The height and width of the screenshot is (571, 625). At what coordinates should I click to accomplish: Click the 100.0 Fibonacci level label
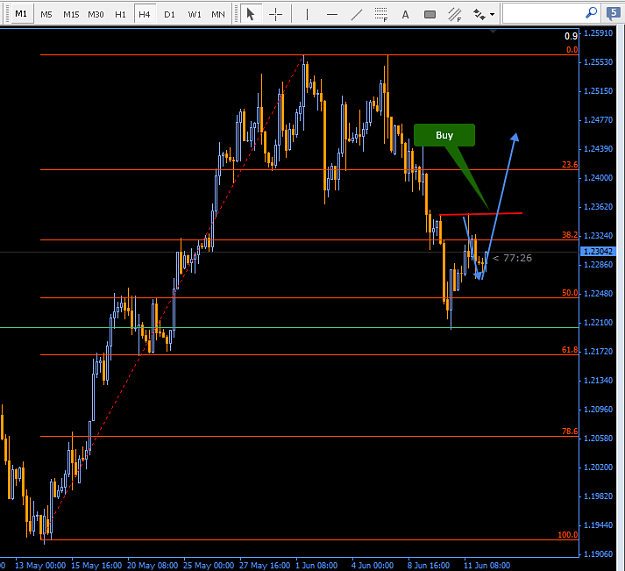(x=568, y=535)
